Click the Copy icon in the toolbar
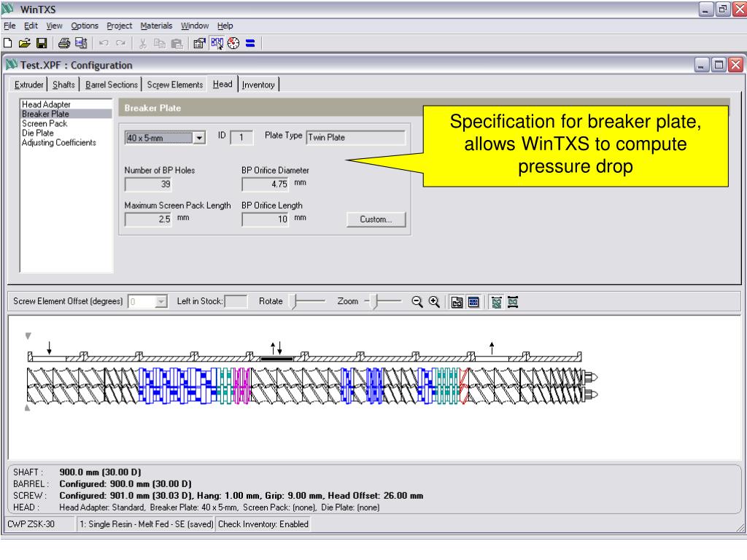Viewport: 747px width, 560px height. coord(159,43)
